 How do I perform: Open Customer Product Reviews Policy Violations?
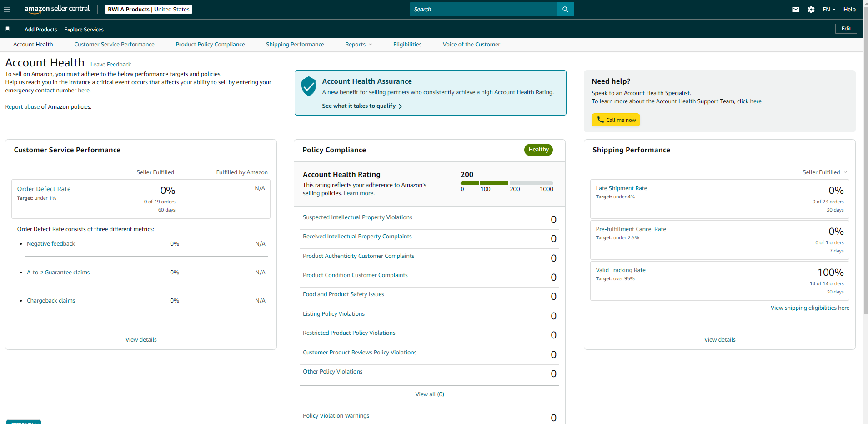pos(360,353)
